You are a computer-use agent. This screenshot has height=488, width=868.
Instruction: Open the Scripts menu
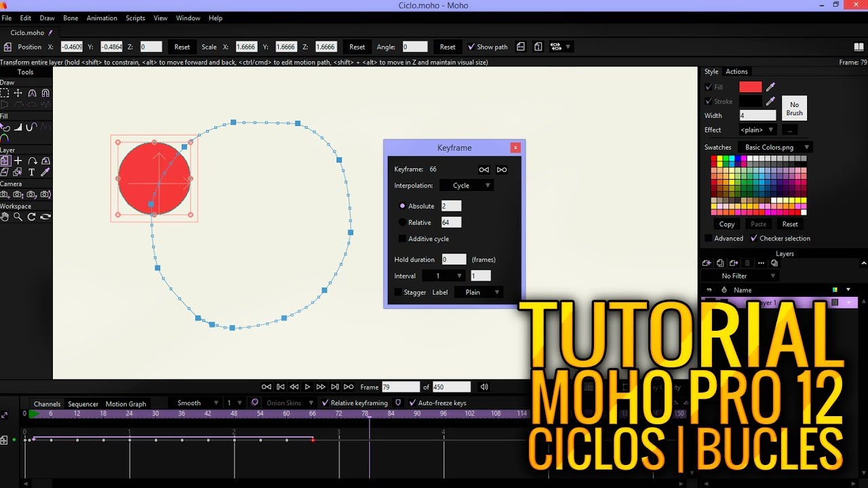(x=136, y=18)
